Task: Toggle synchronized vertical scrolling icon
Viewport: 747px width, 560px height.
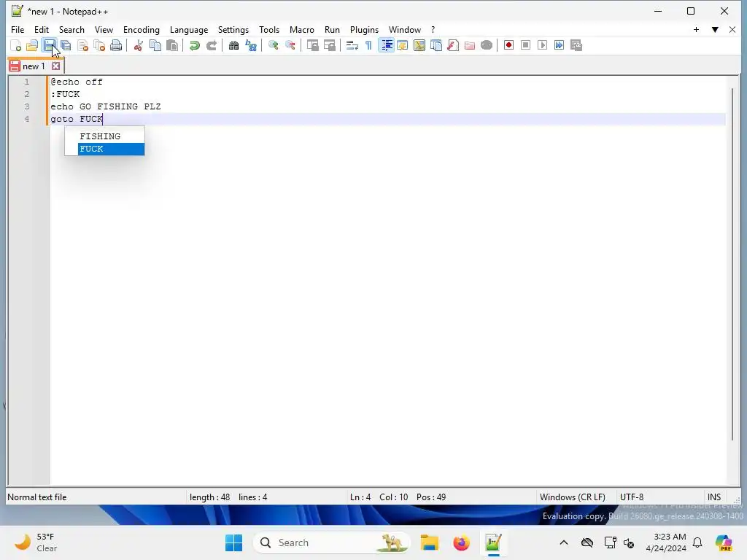Action: 312,46
